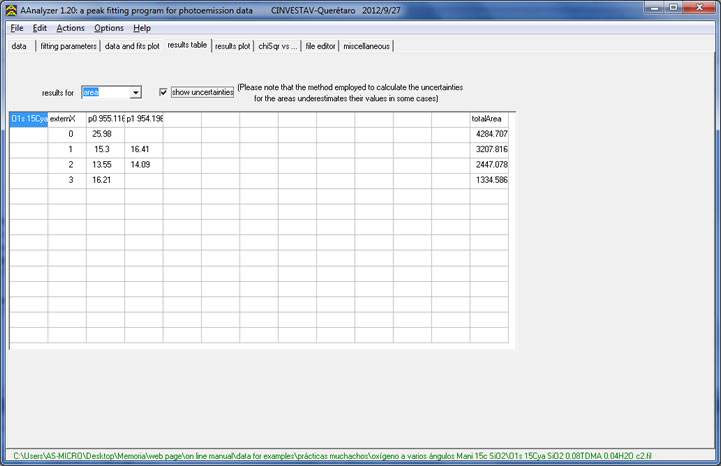Image resolution: width=721 pixels, height=466 pixels.
Task: Select the cell containing 25.98
Action: (x=101, y=134)
